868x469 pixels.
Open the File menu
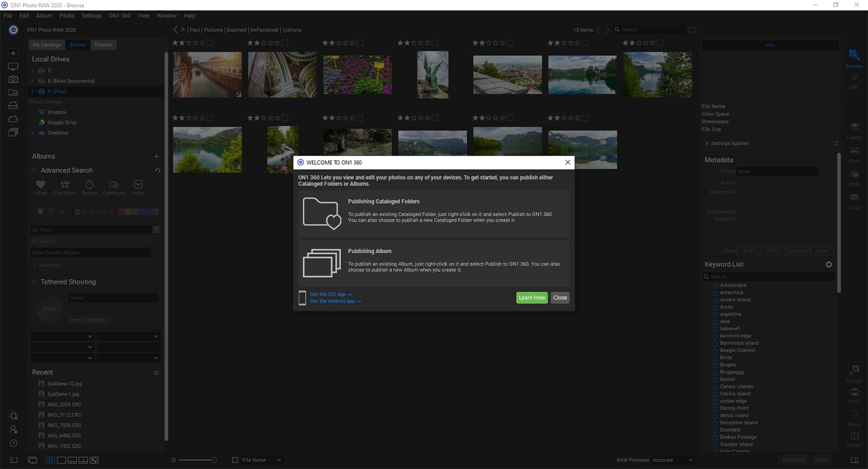coord(8,16)
